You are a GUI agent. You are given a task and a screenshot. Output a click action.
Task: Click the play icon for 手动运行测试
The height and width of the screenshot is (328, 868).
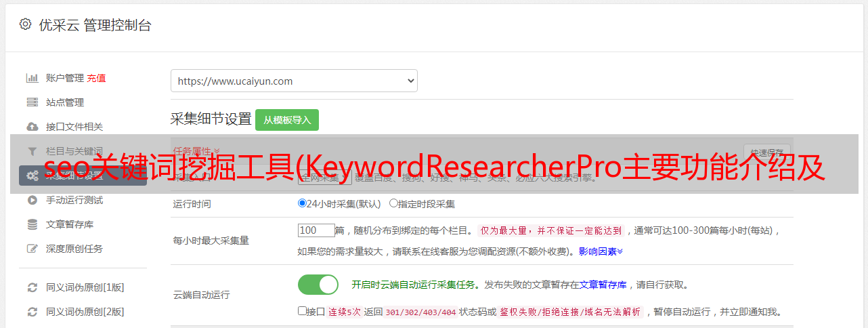tap(32, 200)
